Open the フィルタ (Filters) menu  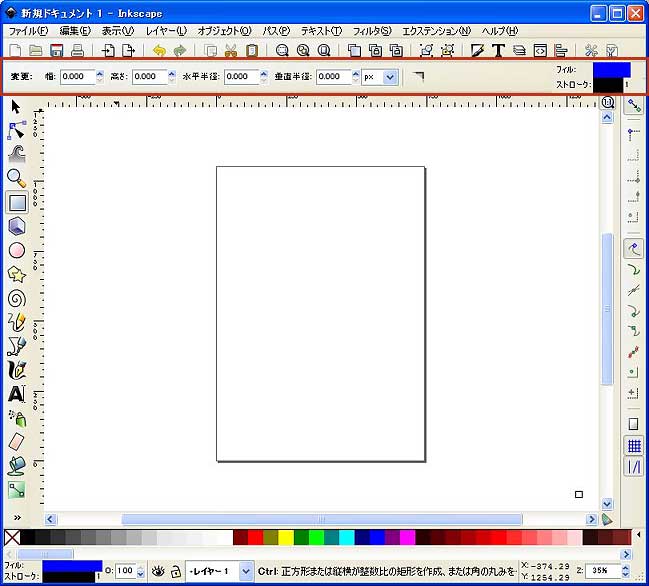[x=372, y=31]
